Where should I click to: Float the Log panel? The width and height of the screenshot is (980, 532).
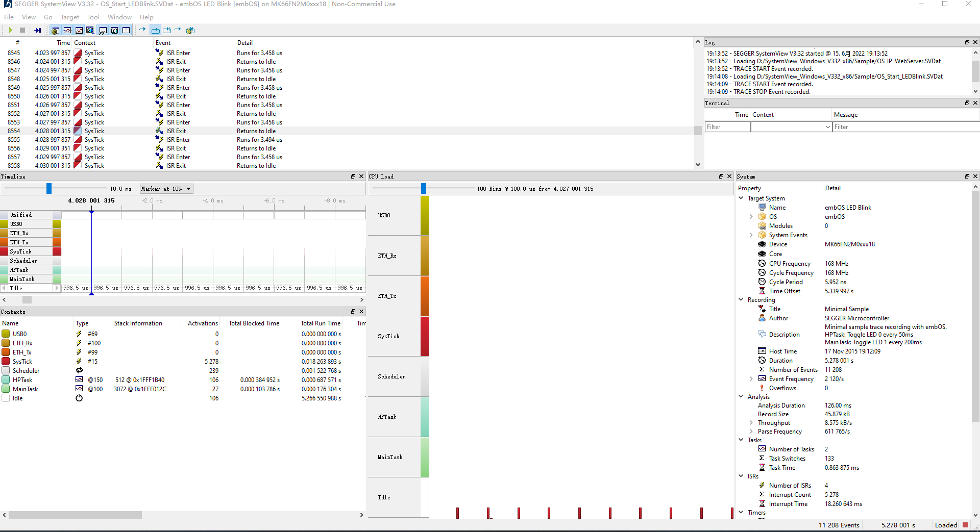coord(967,42)
